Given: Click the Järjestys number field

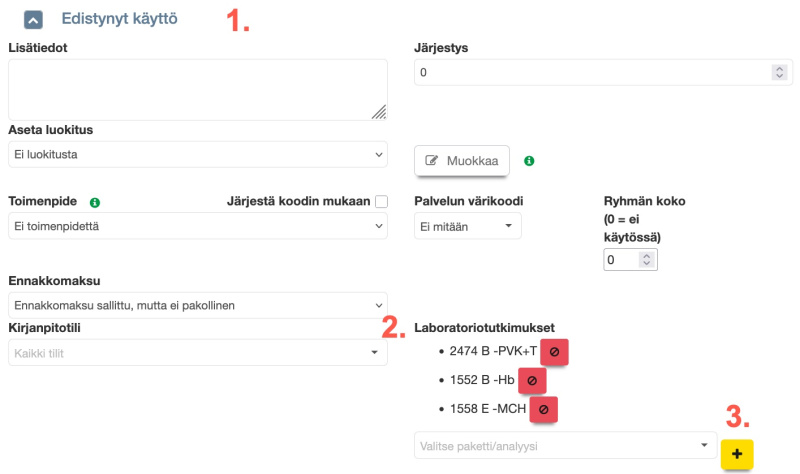Looking at the screenshot, I should 590,72.
